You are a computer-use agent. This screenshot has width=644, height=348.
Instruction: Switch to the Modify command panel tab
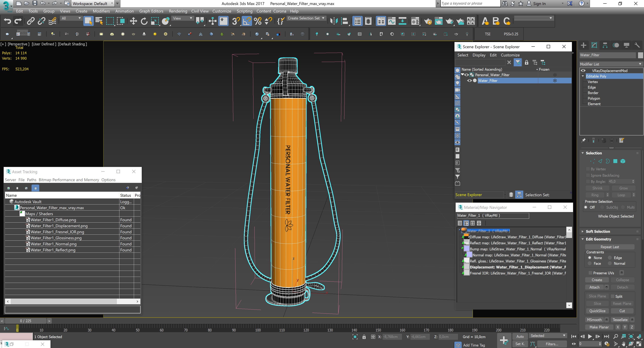click(594, 45)
